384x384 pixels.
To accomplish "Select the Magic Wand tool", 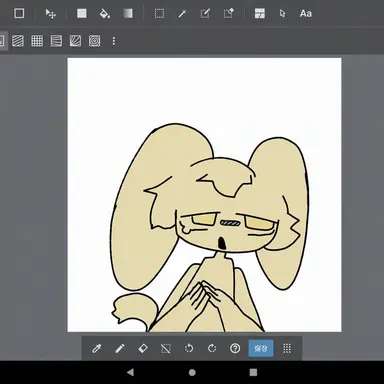I will pyautogui.click(x=182, y=14).
